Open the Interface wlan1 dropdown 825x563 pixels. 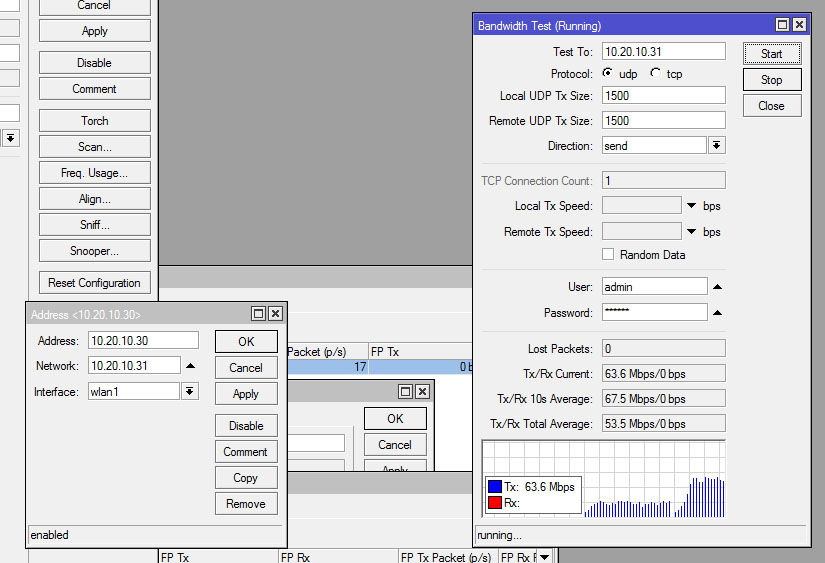pyautogui.click(x=189, y=391)
